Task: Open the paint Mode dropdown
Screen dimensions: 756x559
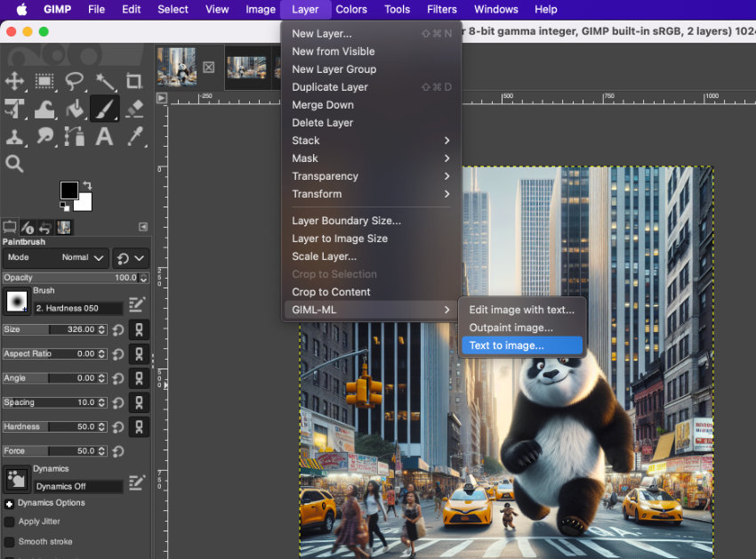Action: pos(55,258)
